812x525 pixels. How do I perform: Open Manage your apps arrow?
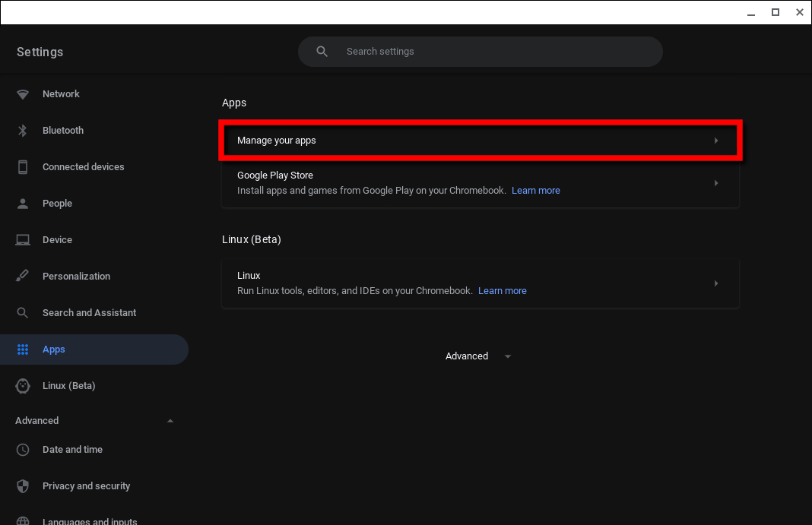[x=716, y=141]
